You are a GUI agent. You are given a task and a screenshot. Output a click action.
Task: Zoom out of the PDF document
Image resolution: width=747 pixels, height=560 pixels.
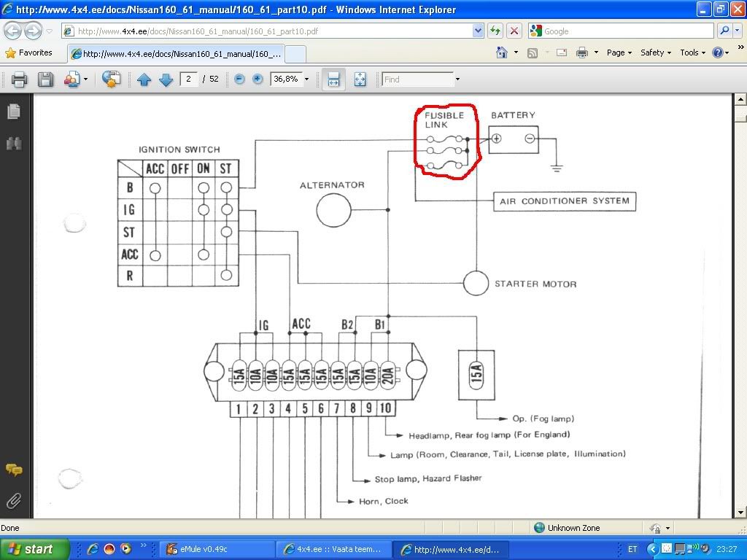(239, 79)
